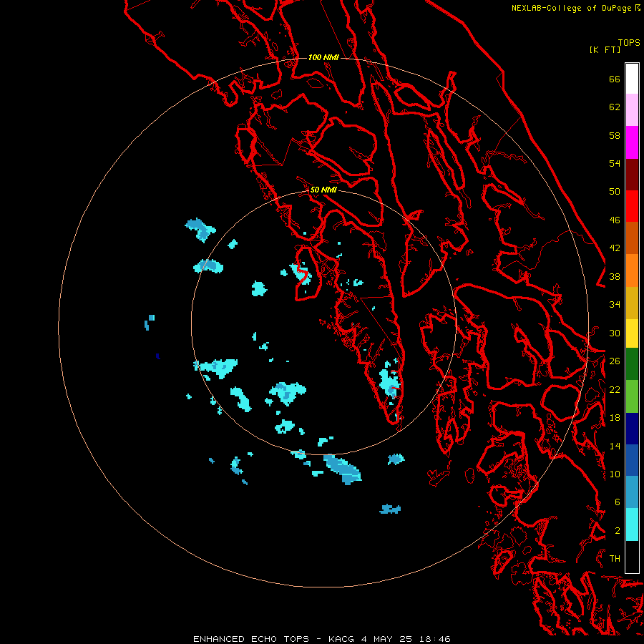Image resolution: width=644 pixels, height=644 pixels.
Task: Click legend value 26
Action: tap(615, 361)
